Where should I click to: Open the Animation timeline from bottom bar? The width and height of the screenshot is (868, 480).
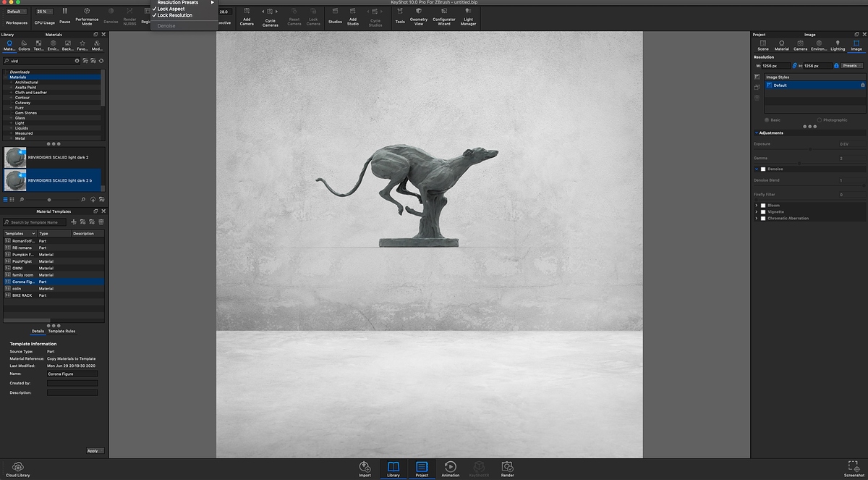(451, 469)
